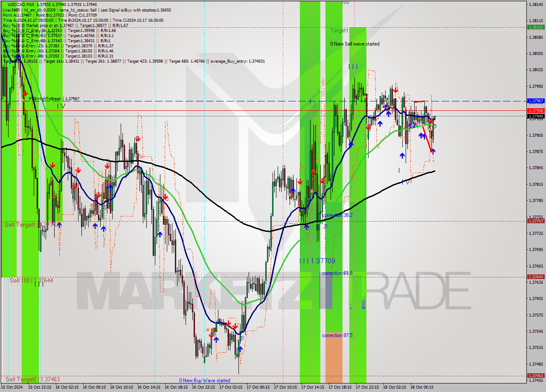Image resolution: width=546 pixels, height=392 pixels.
Task: Click the 1.38145 price axis value
Action: (536, 4)
